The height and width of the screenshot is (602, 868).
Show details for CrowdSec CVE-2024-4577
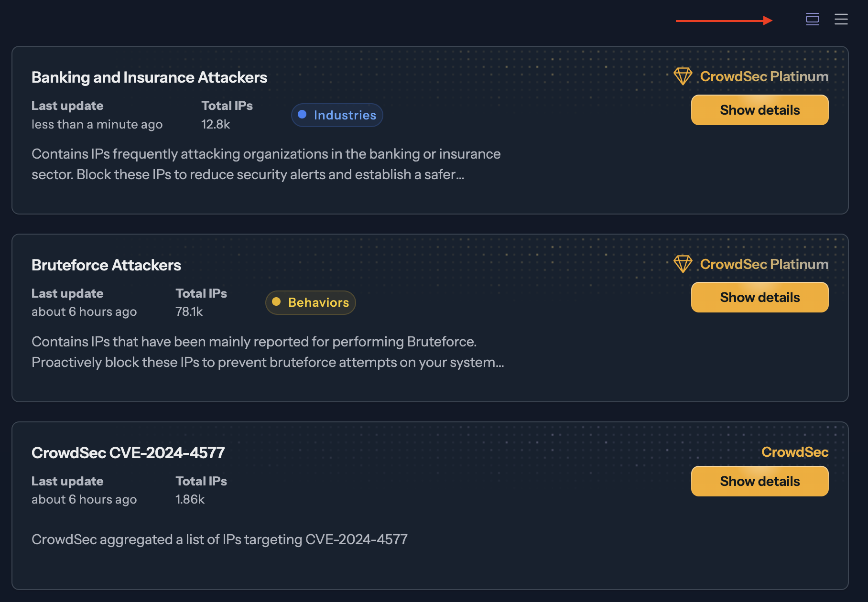pyautogui.click(x=759, y=481)
